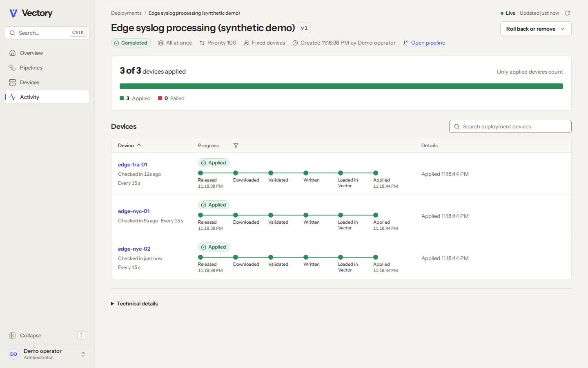This screenshot has height=368, width=588.
Task: Click the sort arrow next to Device header
Action: [x=139, y=146]
